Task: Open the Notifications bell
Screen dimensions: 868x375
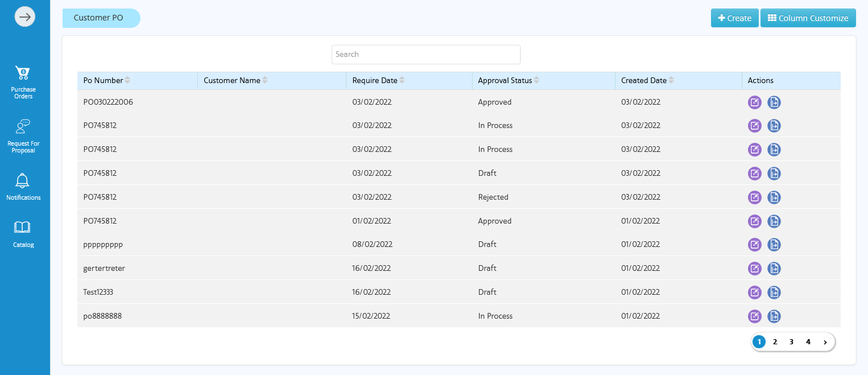Action: 23,181
